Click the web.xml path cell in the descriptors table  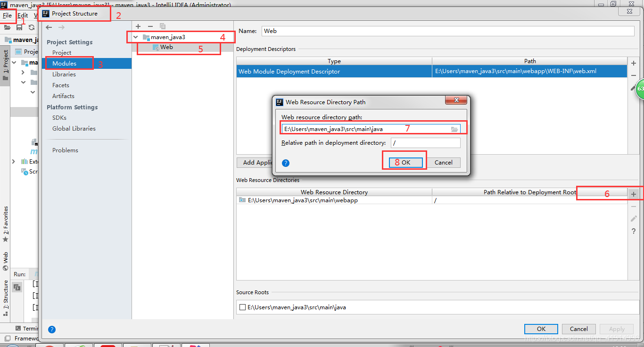[530, 72]
